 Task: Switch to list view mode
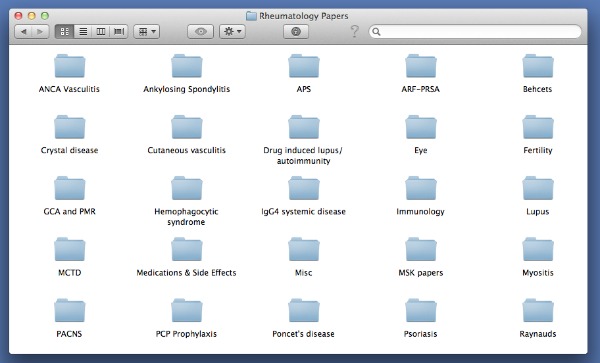click(83, 32)
